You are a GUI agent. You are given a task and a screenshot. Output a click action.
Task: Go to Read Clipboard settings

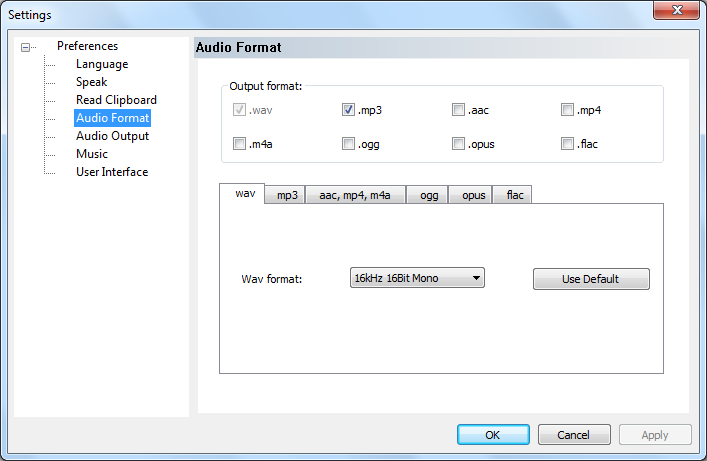(x=116, y=100)
